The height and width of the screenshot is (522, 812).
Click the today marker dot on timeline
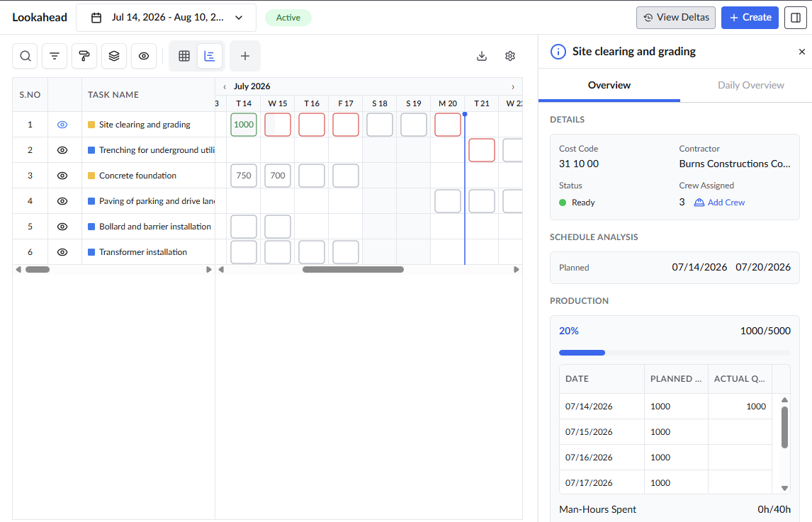coord(465,114)
